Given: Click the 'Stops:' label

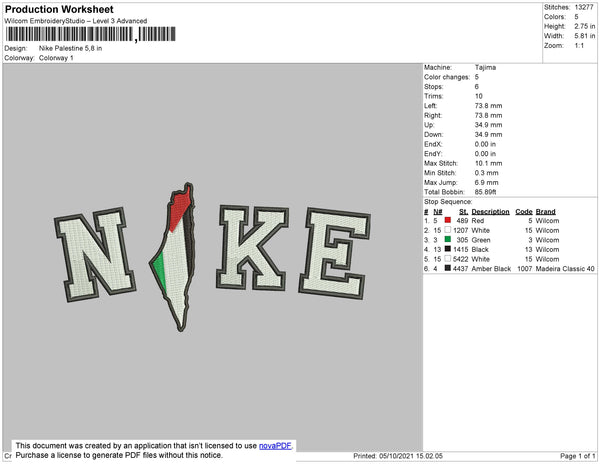Looking at the screenshot, I should 433,86.
